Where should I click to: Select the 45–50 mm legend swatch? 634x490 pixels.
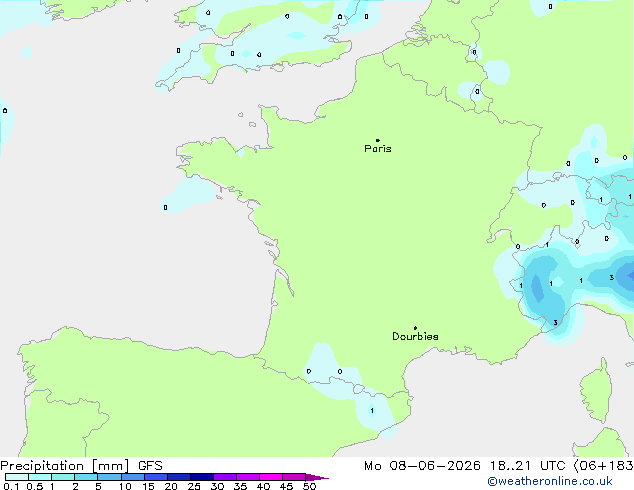[294, 477]
